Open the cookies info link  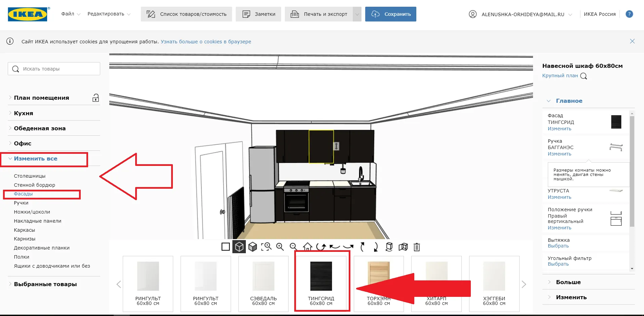pos(206,42)
